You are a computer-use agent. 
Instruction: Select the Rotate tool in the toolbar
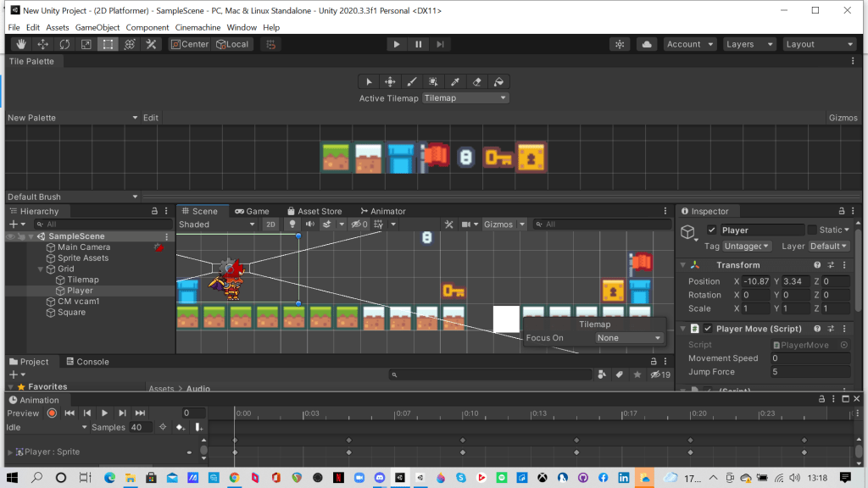64,44
